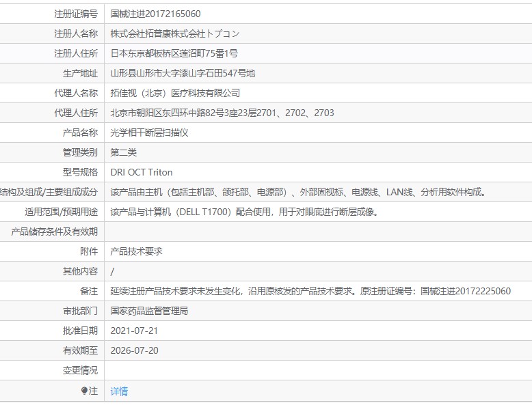Click the 附件 label
The height and width of the screenshot is (405, 532).
(x=89, y=251)
